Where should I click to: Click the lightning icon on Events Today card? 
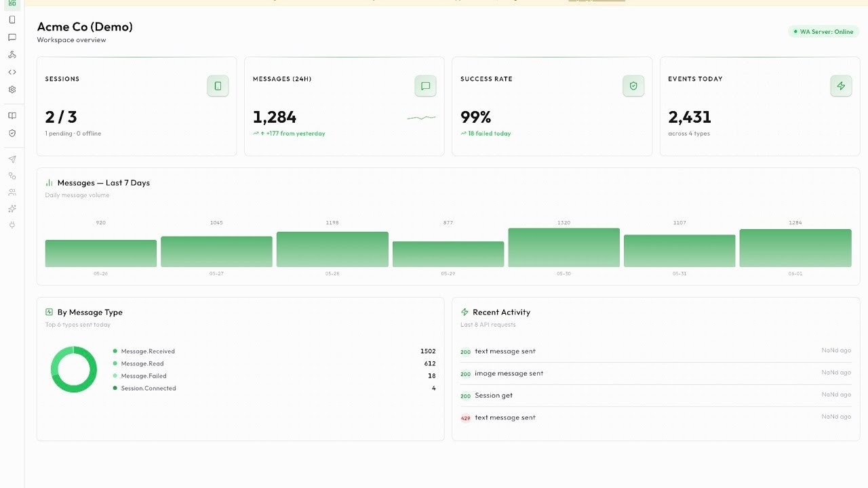(841, 86)
